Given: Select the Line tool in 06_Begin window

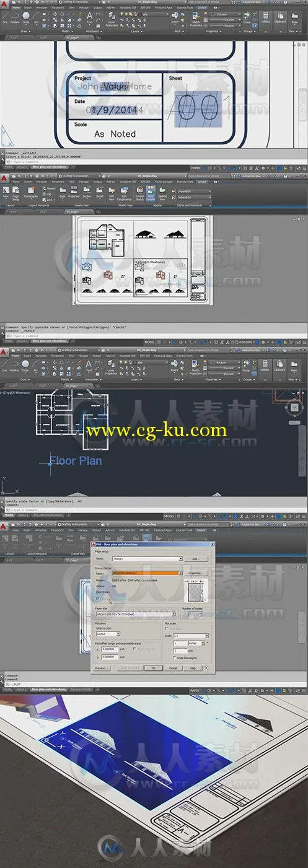Looking at the screenshot, I should [x=5, y=366].
